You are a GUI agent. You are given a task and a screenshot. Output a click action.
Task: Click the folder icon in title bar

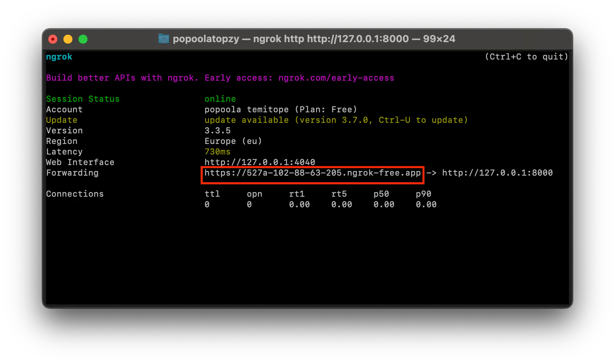coord(164,39)
